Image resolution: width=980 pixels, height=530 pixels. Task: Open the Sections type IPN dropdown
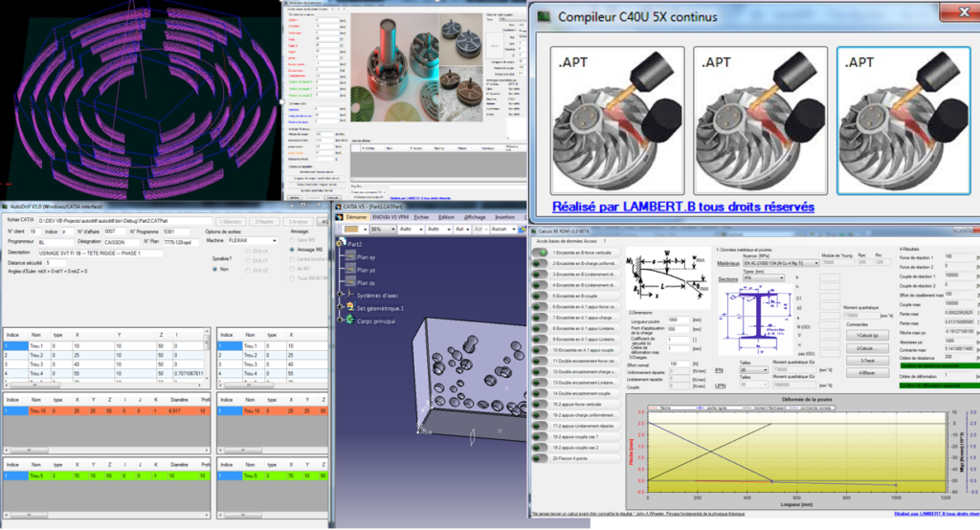[x=763, y=277]
